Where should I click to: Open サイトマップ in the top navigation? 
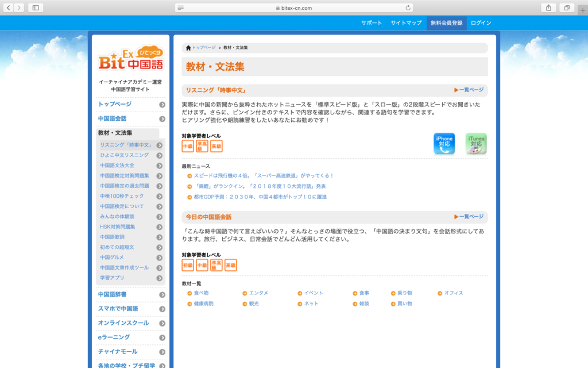[406, 23]
